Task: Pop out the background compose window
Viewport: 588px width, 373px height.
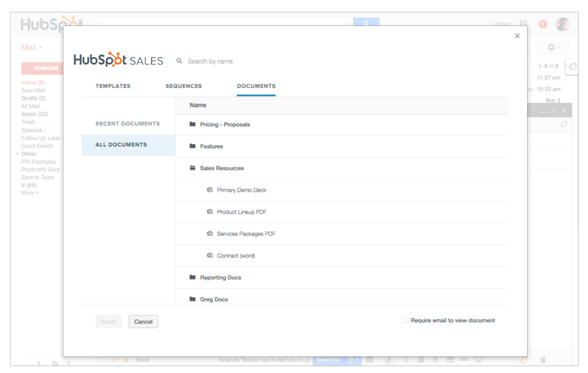Action: 553,111
